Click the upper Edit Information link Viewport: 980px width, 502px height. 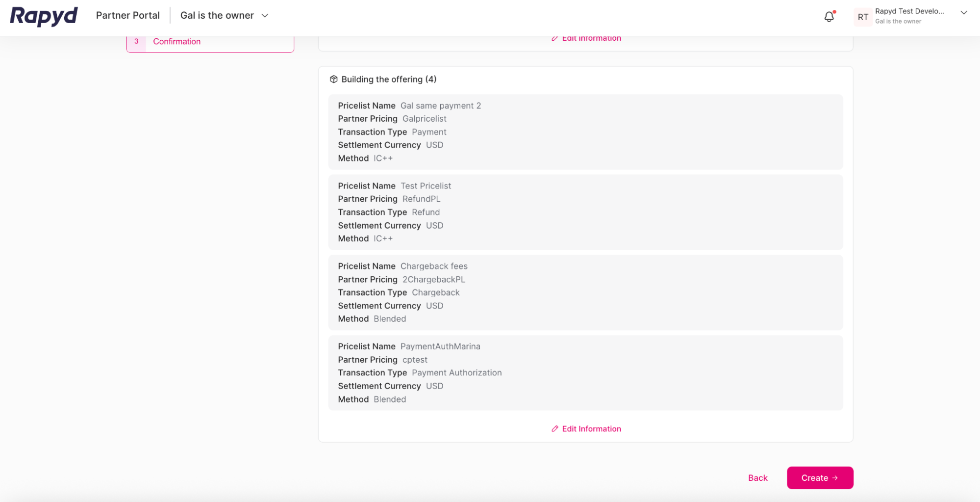[x=591, y=38]
